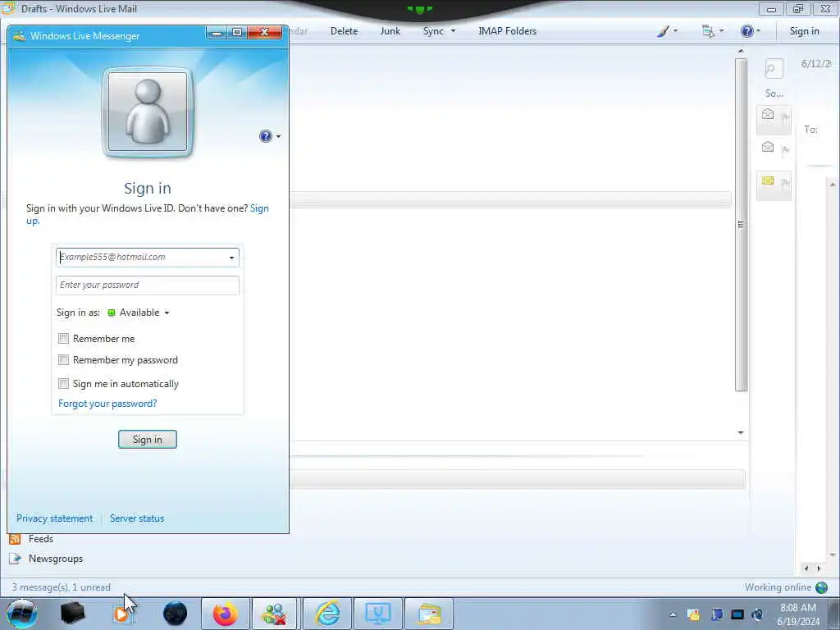
Task: Flag the first message
Action: tap(785, 118)
